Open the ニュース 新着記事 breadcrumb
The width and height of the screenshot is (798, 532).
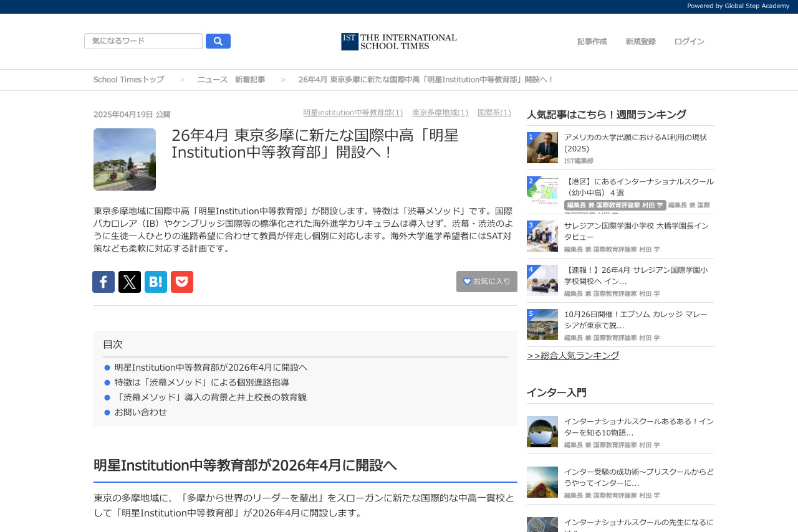coord(231,80)
